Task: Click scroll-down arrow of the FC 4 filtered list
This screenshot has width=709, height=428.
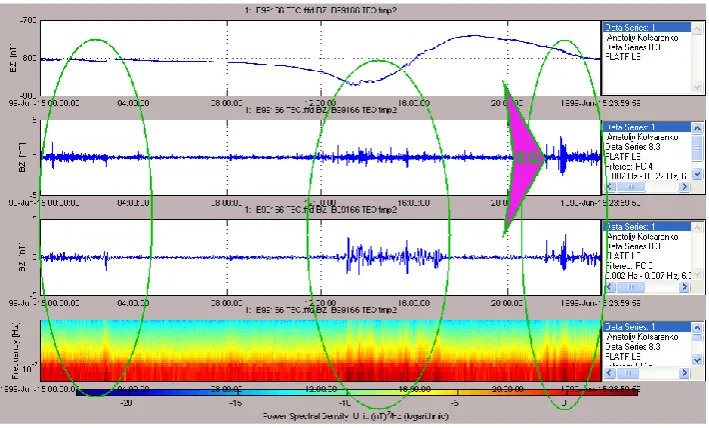Action: coord(697,174)
